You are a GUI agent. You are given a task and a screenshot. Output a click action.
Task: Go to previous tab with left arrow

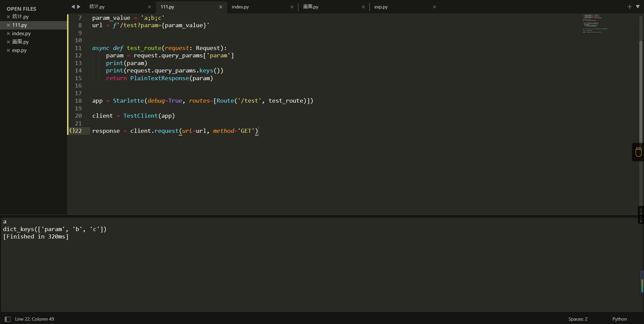(73, 7)
